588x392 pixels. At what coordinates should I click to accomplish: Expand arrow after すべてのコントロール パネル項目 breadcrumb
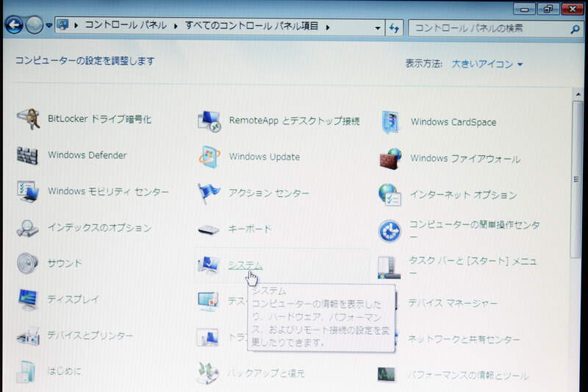tap(327, 27)
